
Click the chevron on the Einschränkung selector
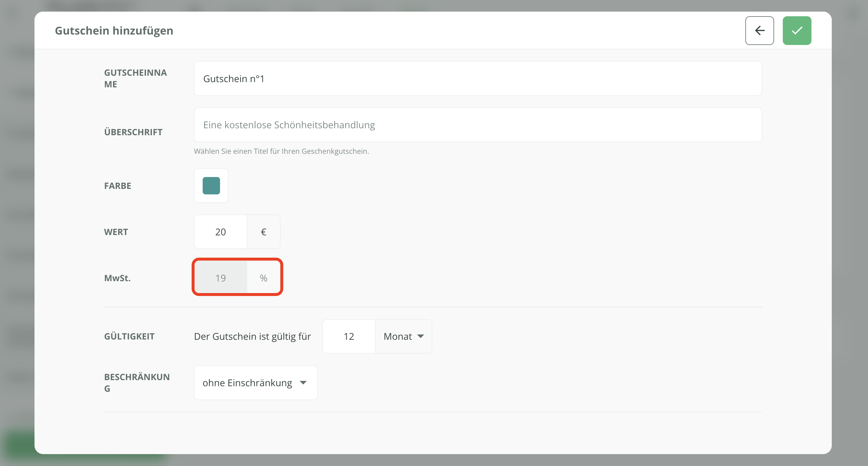pyautogui.click(x=304, y=383)
